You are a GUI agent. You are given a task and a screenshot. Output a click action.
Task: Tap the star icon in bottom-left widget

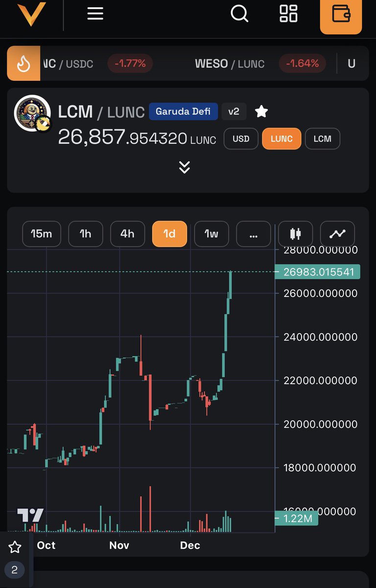(x=15, y=547)
